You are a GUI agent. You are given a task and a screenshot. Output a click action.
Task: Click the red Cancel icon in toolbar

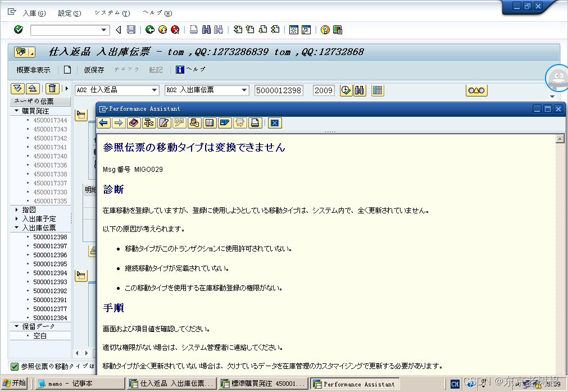(x=175, y=30)
